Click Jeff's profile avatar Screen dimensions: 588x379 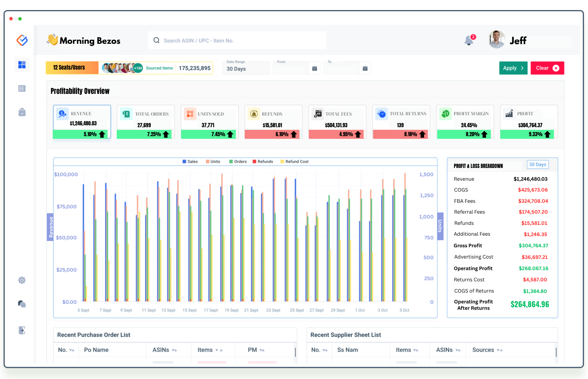497,39
